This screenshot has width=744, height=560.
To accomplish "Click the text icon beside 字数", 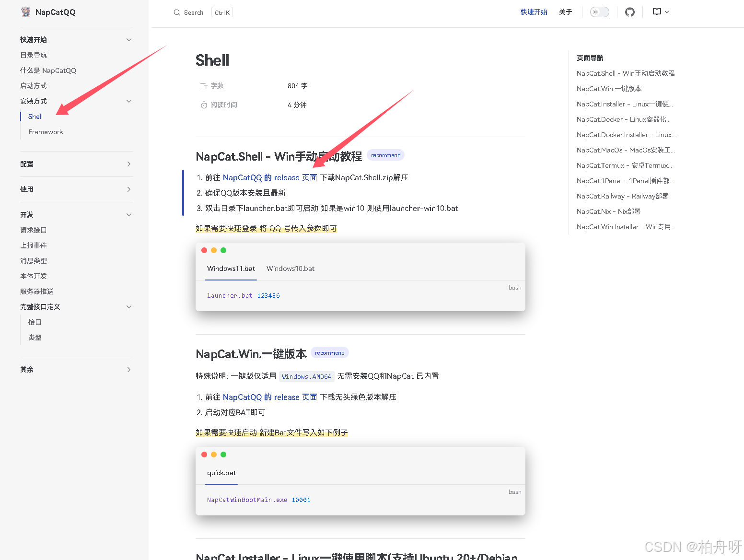I will pos(204,86).
